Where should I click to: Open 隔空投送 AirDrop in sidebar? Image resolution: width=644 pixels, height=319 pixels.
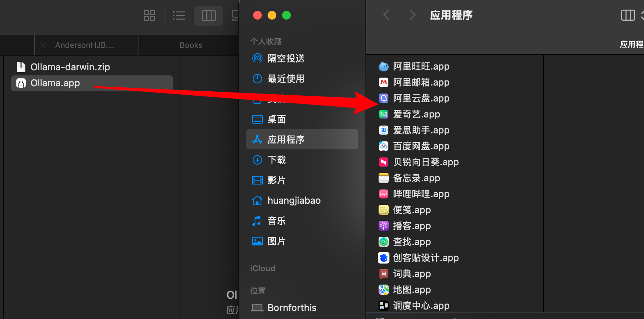[x=302, y=58]
